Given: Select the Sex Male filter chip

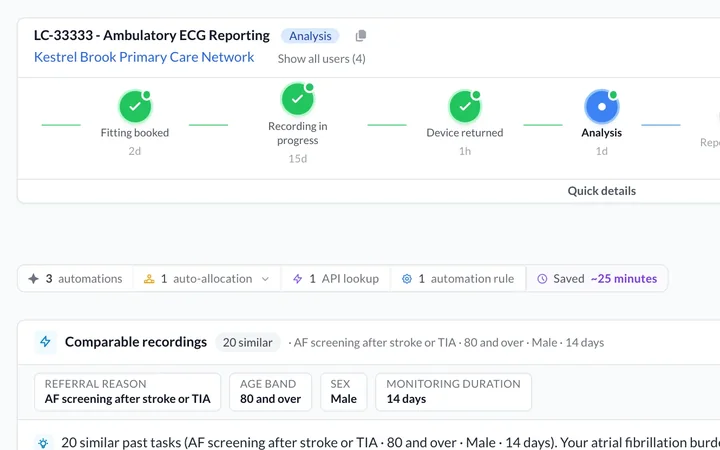Looking at the screenshot, I should pos(343,392).
